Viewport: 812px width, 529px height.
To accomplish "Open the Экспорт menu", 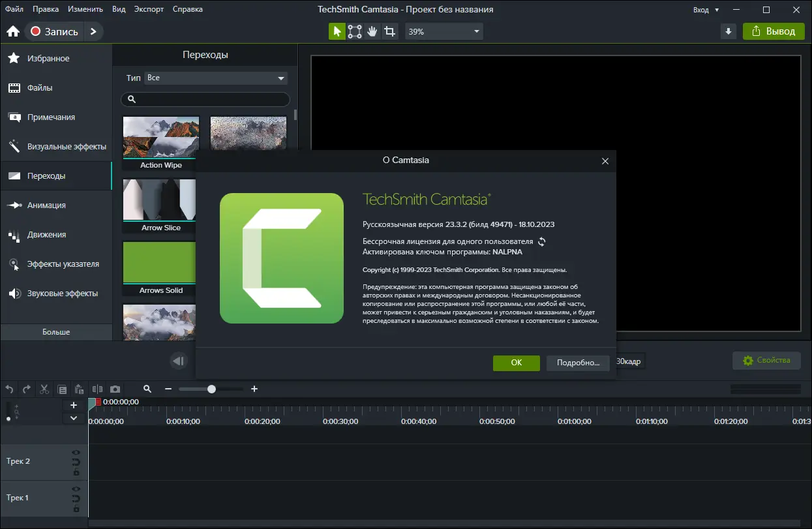I will coord(149,9).
